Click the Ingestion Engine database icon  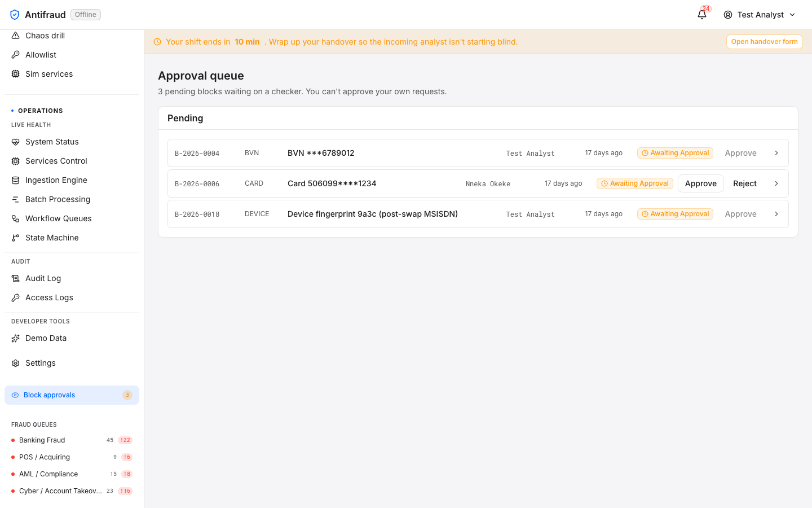coord(16,180)
